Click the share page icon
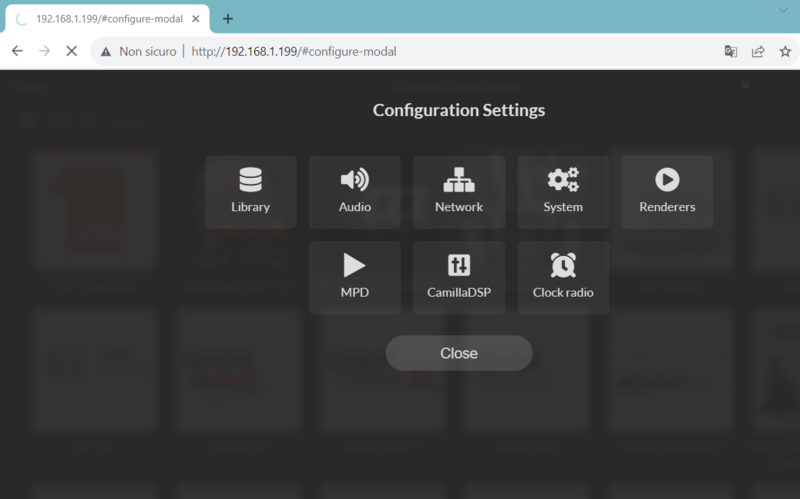 [758, 51]
